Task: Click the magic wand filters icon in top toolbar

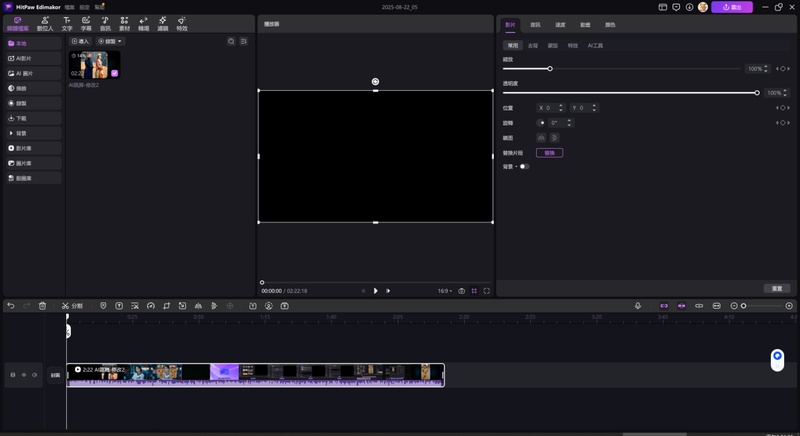Action: [163, 23]
